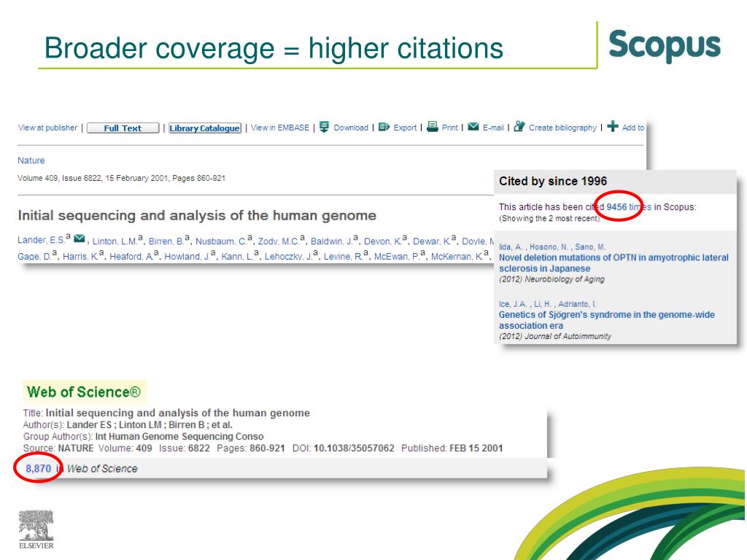Screen dimensions: 747x560
Task: Click the Download text link
Action: tap(351, 128)
